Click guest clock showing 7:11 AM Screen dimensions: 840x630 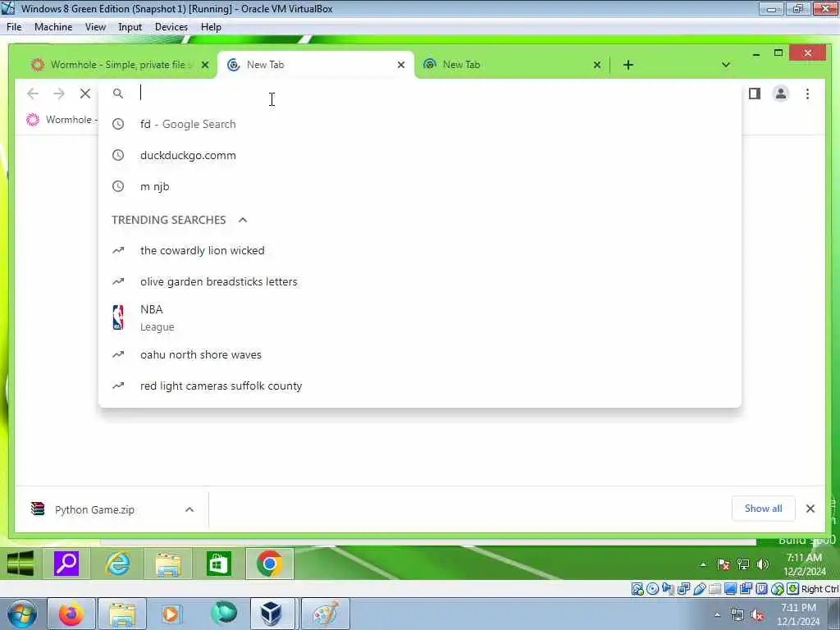pyautogui.click(x=804, y=564)
